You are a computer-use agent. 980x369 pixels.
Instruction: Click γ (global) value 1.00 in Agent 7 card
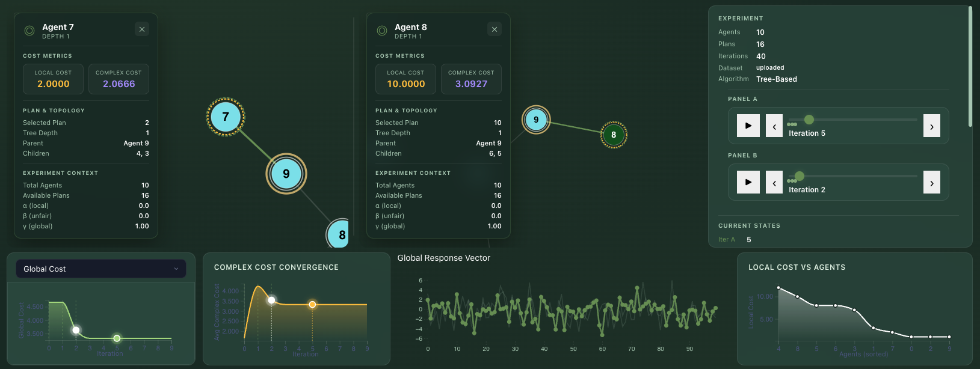[x=142, y=226]
